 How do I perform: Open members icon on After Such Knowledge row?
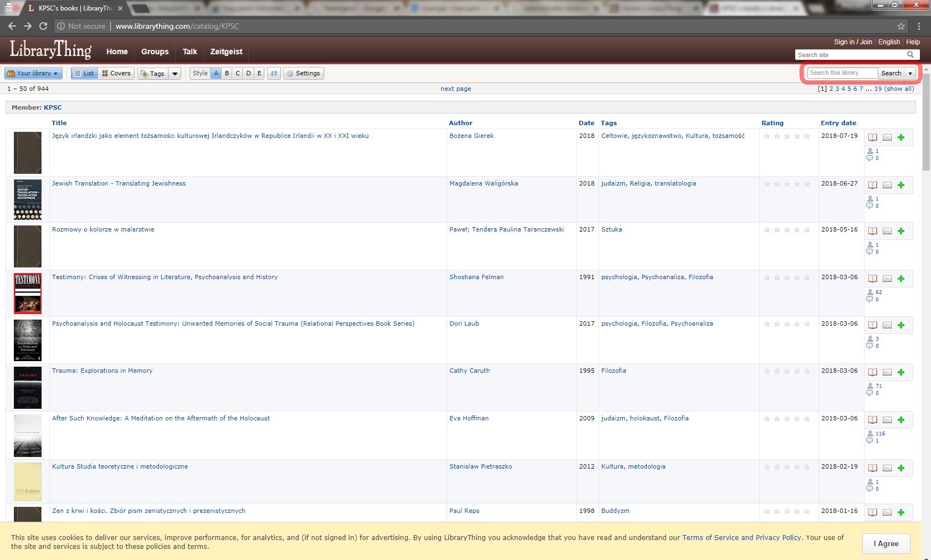click(x=870, y=434)
